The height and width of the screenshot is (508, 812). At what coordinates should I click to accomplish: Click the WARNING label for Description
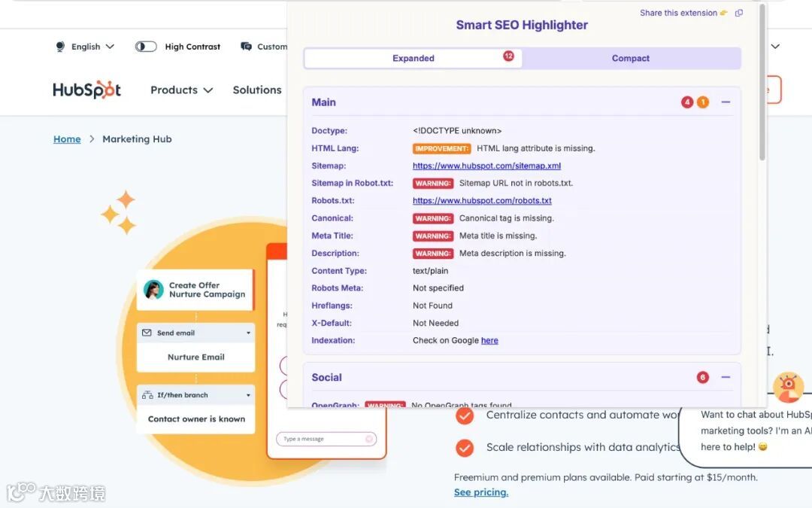pyautogui.click(x=433, y=254)
